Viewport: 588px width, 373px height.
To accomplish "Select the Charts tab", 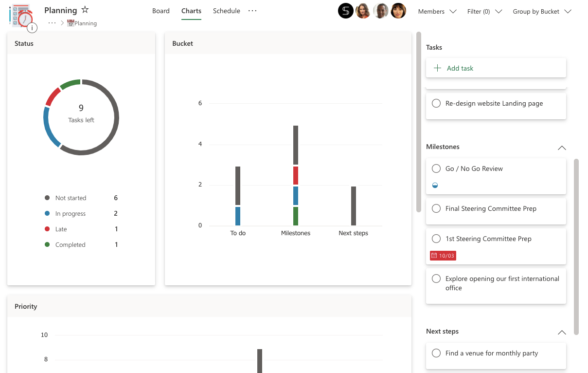I will pyautogui.click(x=191, y=11).
